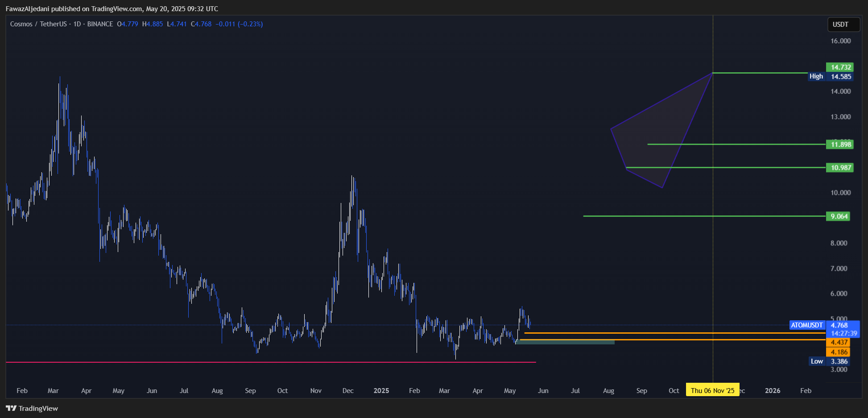Click the 4.186 orange price label
The height and width of the screenshot is (418, 868).
(x=838, y=352)
